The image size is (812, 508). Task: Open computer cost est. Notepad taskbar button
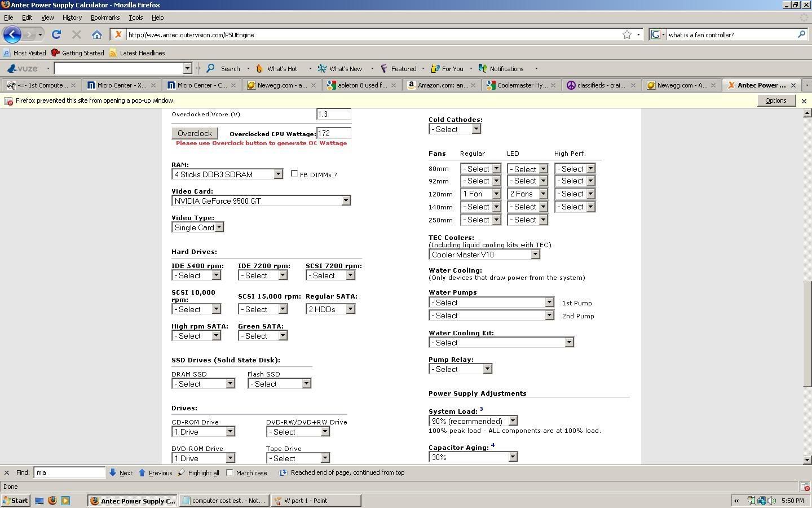coord(224,500)
